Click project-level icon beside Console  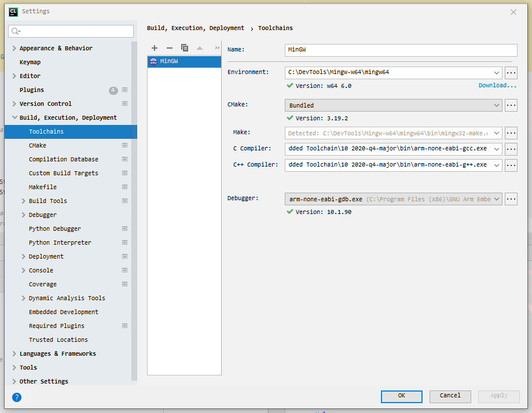pyautogui.click(x=125, y=271)
